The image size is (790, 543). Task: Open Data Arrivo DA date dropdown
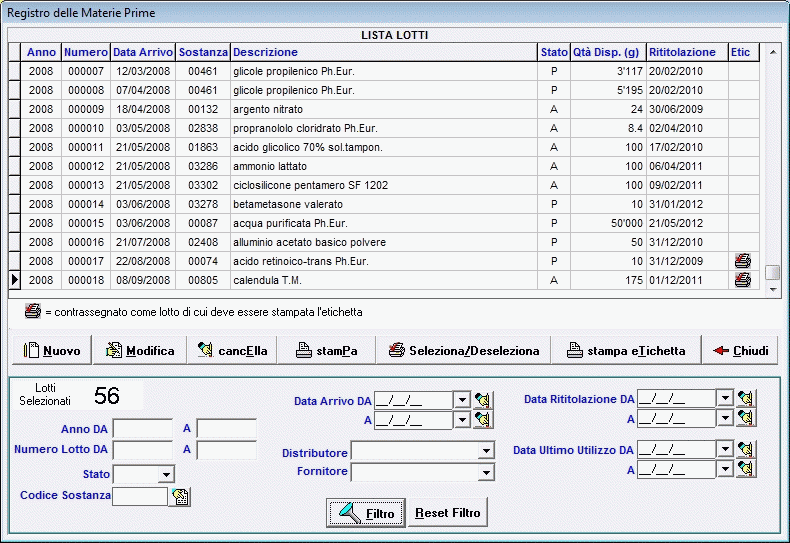[x=462, y=400]
